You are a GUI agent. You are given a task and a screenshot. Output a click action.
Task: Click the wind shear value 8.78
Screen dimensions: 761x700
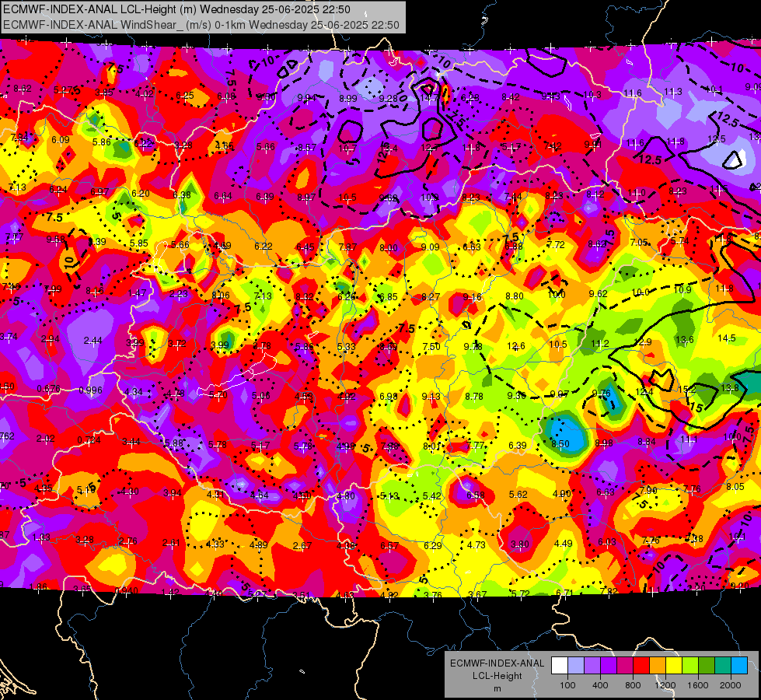(473, 397)
